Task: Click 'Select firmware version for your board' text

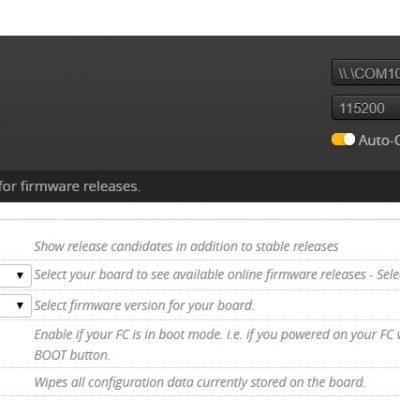Action: click(144, 305)
